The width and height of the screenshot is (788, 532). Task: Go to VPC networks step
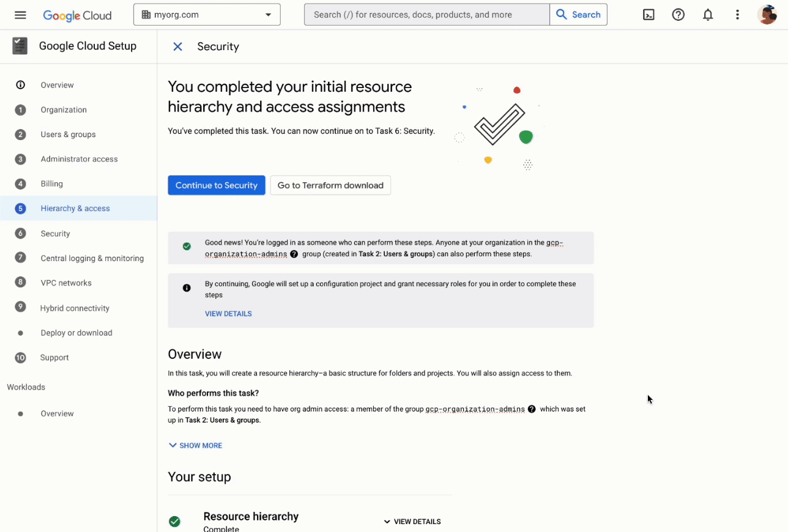(66, 283)
